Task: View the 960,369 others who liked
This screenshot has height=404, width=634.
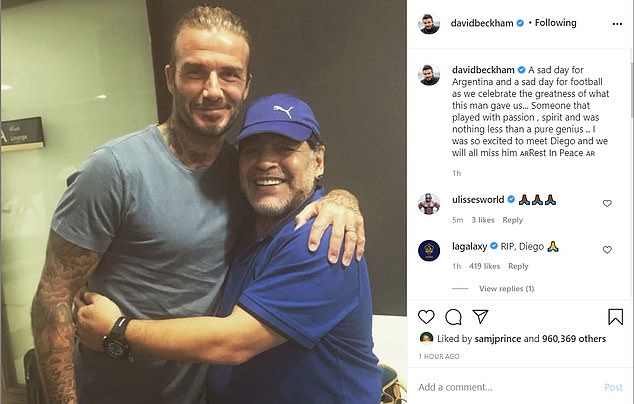Action: (x=574, y=338)
